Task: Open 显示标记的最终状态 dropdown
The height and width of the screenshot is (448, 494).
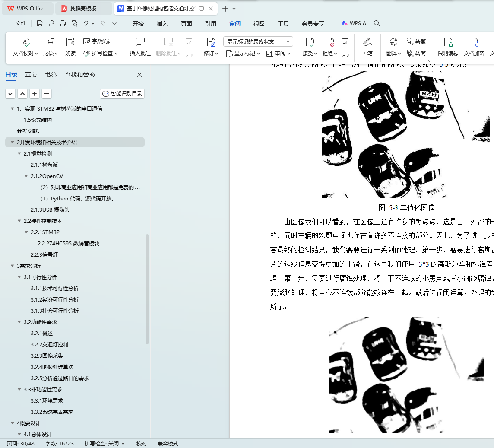Action: coord(258,41)
